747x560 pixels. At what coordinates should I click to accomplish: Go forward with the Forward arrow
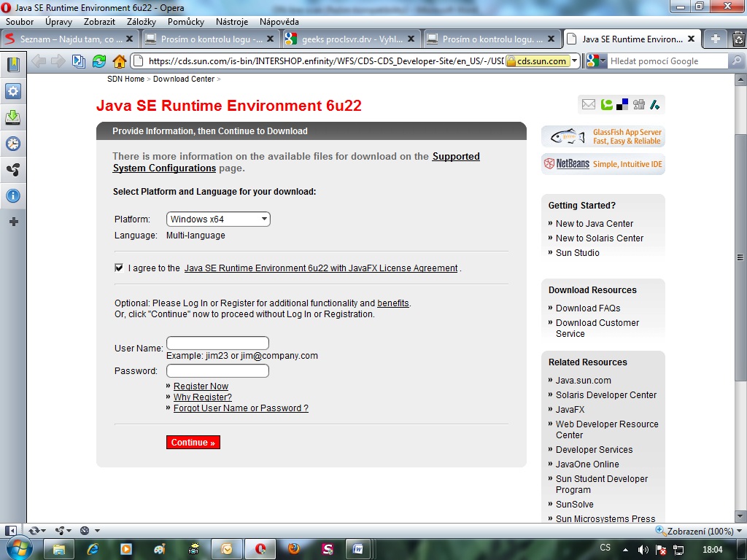click(58, 61)
